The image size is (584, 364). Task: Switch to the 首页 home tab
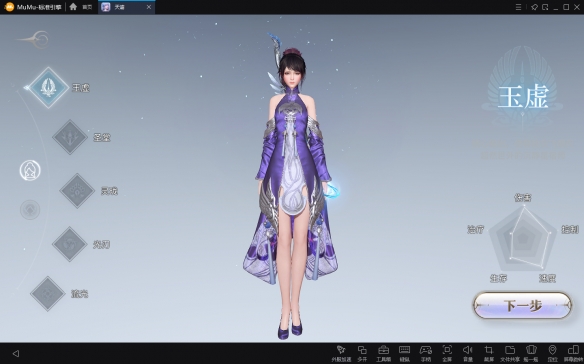81,7
